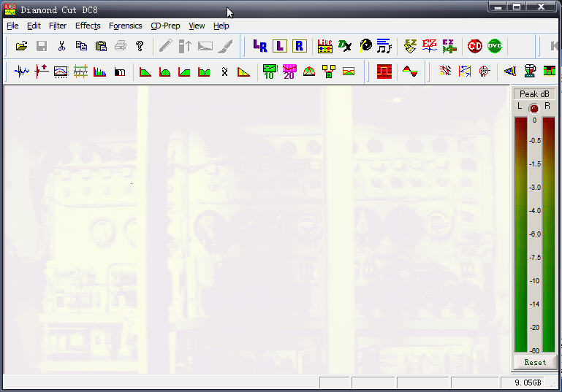The height and width of the screenshot is (392, 562).
Task: Click the small black X figure icon
Action: tap(225, 72)
